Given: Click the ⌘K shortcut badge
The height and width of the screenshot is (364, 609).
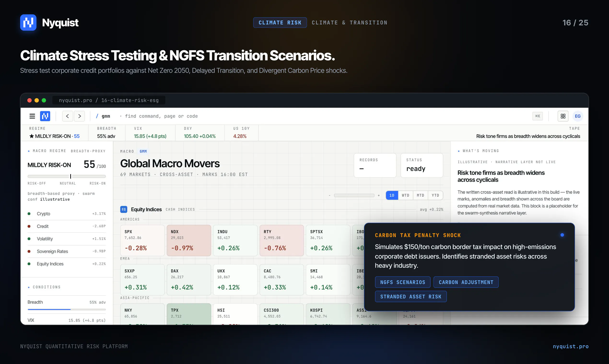Looking at the screenshot, I should click(538, 116).
